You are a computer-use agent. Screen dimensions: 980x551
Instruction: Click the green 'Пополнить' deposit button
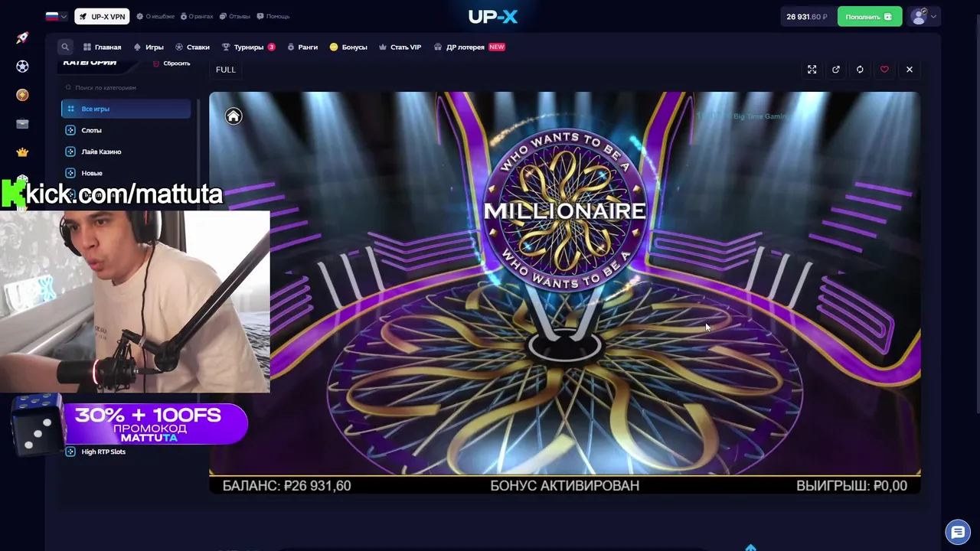(869, 17)
